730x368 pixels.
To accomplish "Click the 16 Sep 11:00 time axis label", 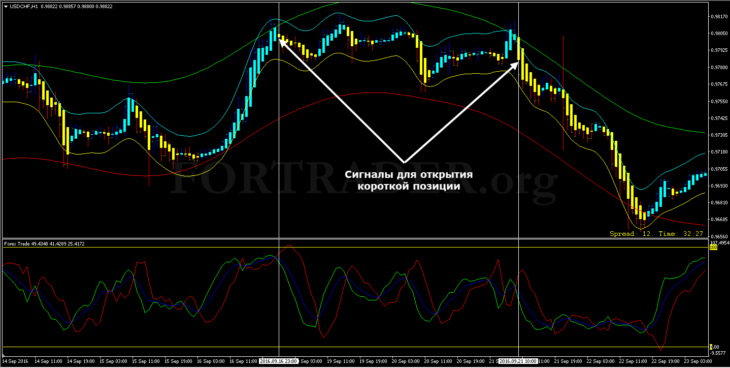I will tap(243, 361).
